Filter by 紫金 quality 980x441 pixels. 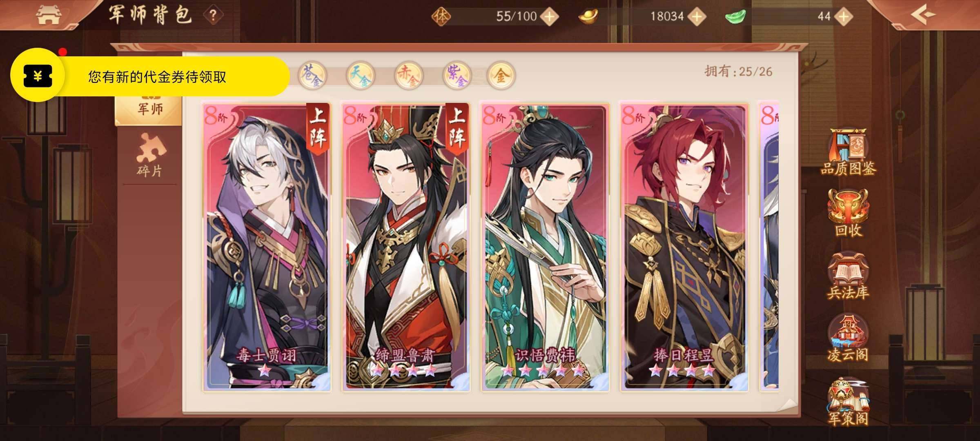coord(457,75)
